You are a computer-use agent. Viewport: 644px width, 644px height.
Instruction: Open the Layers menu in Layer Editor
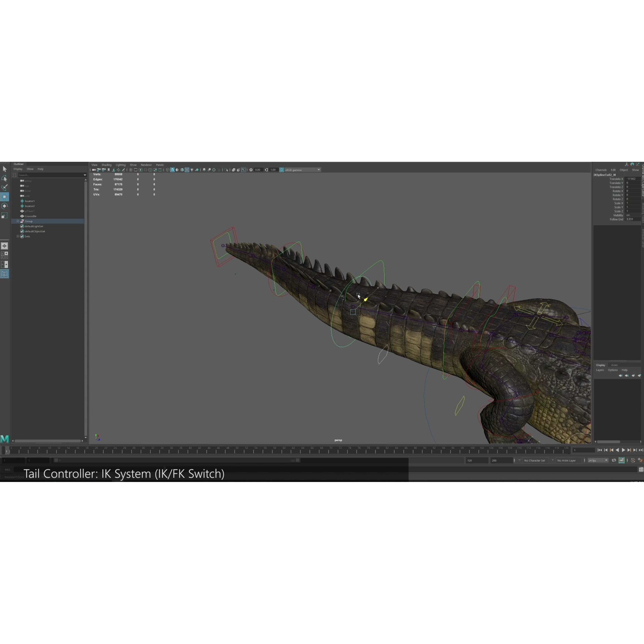pos(600,370)
